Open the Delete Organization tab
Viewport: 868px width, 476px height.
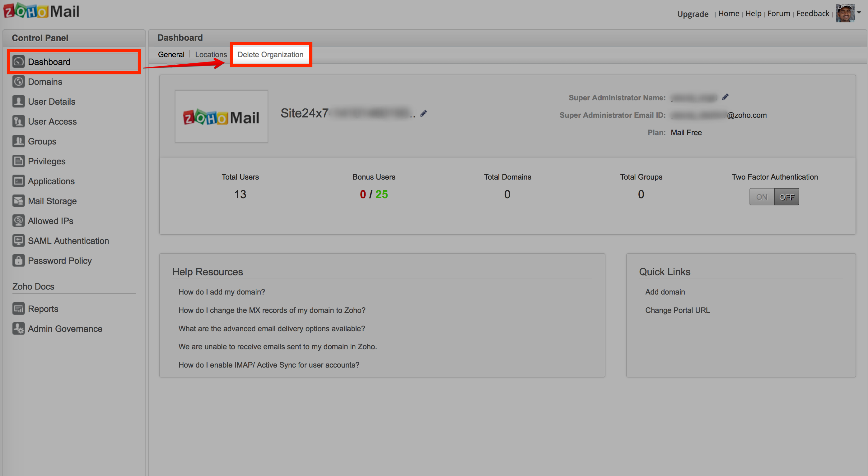[x=270, y=55]
